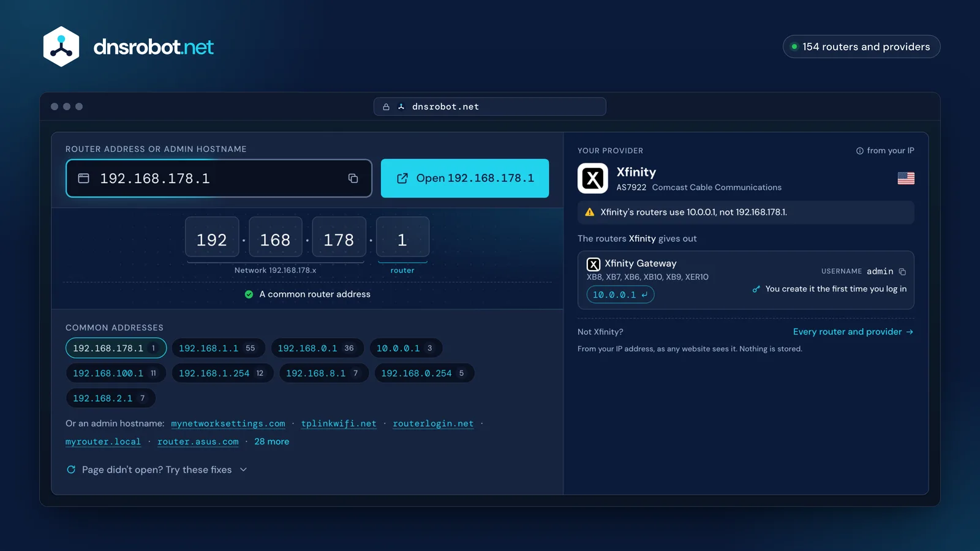Click the refresh icon beside 'Page didn't open?'
The width and height of the screenshot is (980, 551).
pyautogui.click(x=71, y=470)
